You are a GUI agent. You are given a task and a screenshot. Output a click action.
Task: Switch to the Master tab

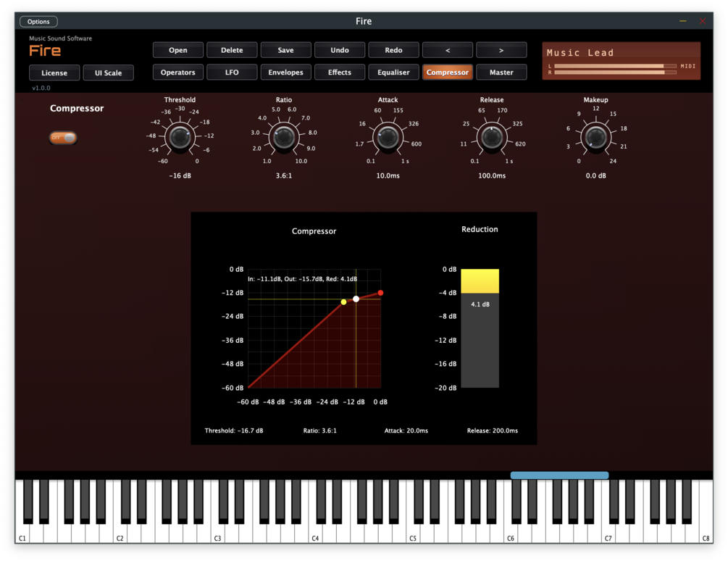pos(501,72)
